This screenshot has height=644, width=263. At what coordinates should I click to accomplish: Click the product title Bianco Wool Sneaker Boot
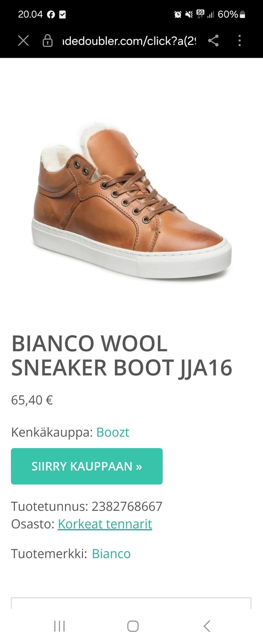122,355
